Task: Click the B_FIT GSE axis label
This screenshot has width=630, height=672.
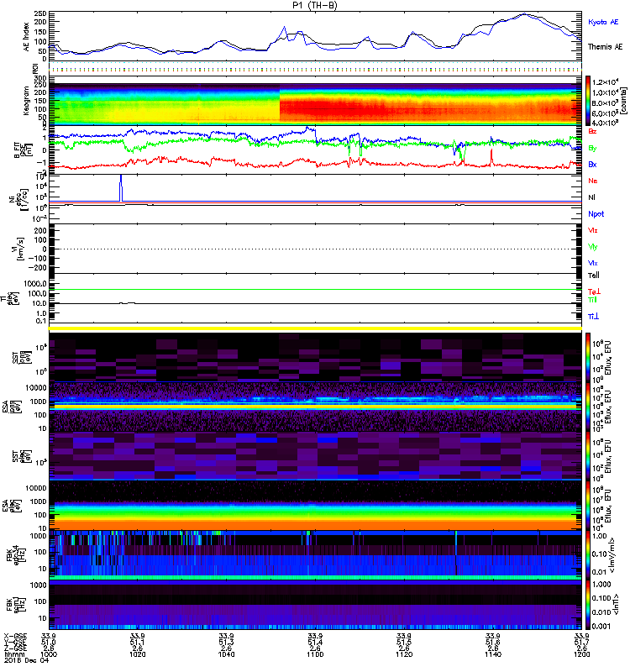Action: (23, 150)
